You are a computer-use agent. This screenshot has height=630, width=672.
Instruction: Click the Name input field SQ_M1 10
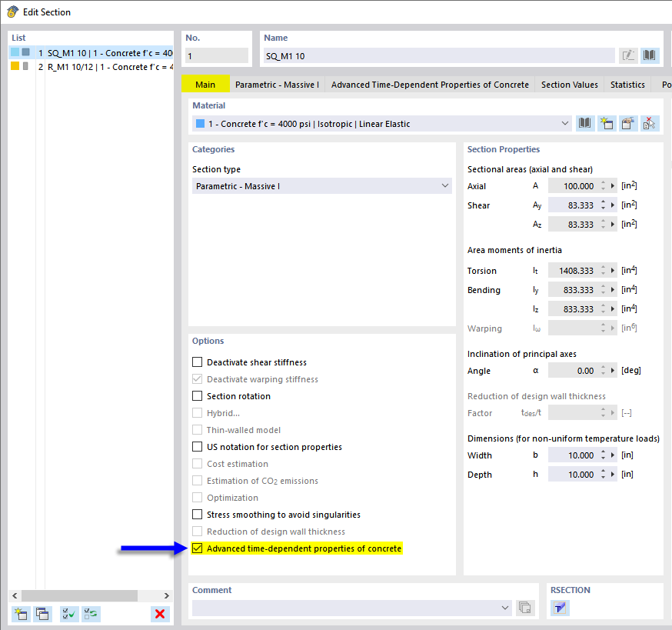(x=439, y=55)
